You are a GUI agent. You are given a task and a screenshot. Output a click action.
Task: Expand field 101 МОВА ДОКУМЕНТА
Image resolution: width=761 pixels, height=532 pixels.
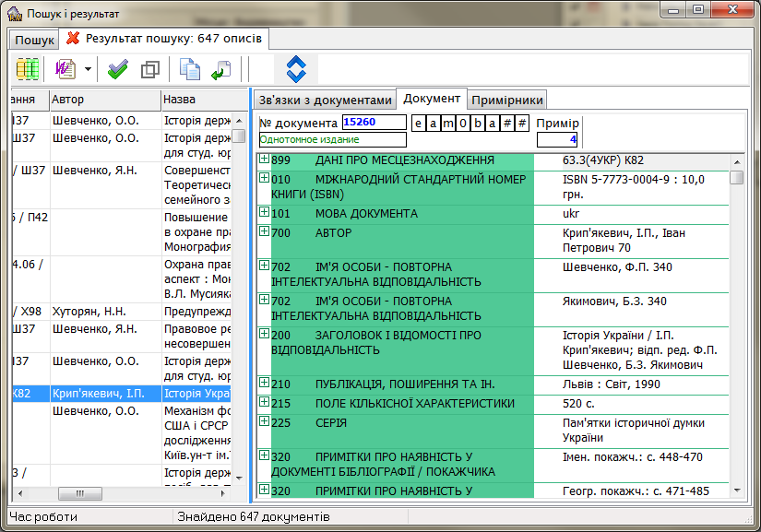point(264,213)
